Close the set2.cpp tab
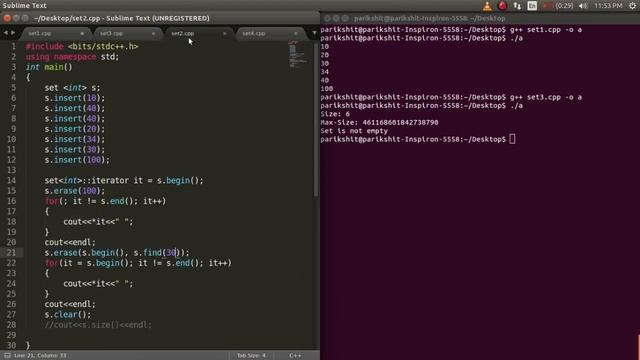 pos(224,33)
